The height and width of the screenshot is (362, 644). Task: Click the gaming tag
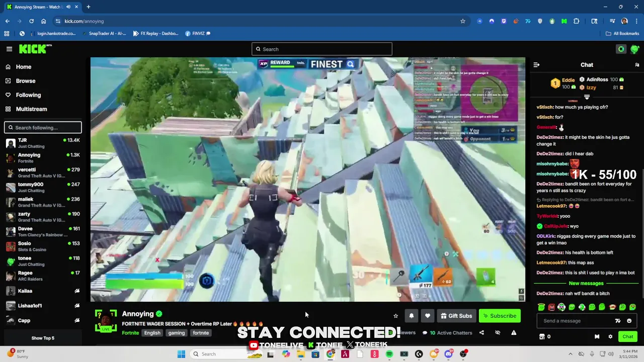pos(177,333)
